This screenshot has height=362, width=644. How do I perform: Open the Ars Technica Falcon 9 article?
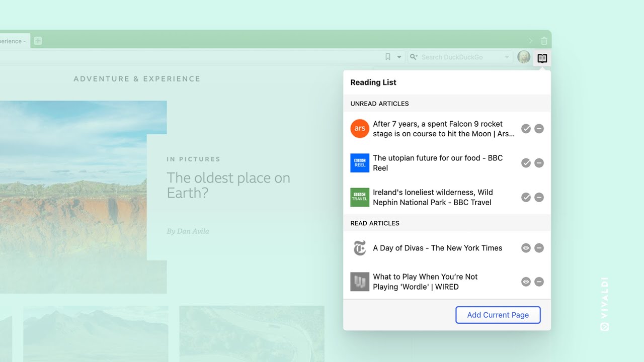pyautogui.click(x=444, y=129)
